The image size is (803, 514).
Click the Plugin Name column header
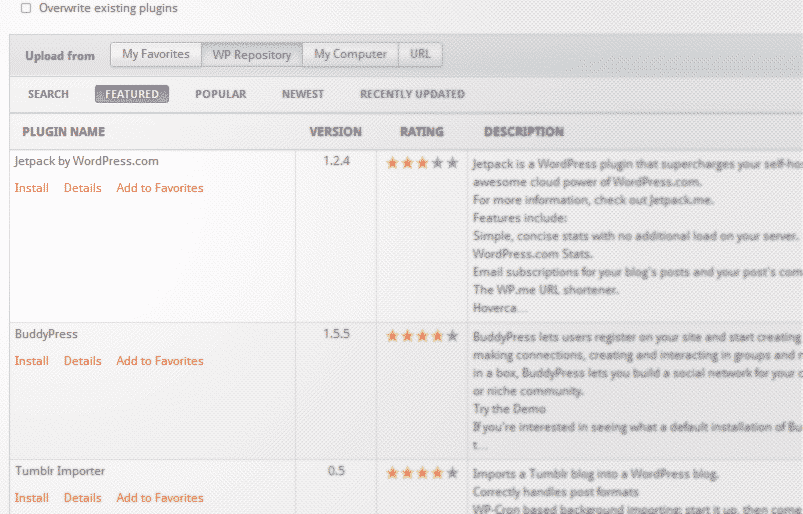click(x=63, y=132)
